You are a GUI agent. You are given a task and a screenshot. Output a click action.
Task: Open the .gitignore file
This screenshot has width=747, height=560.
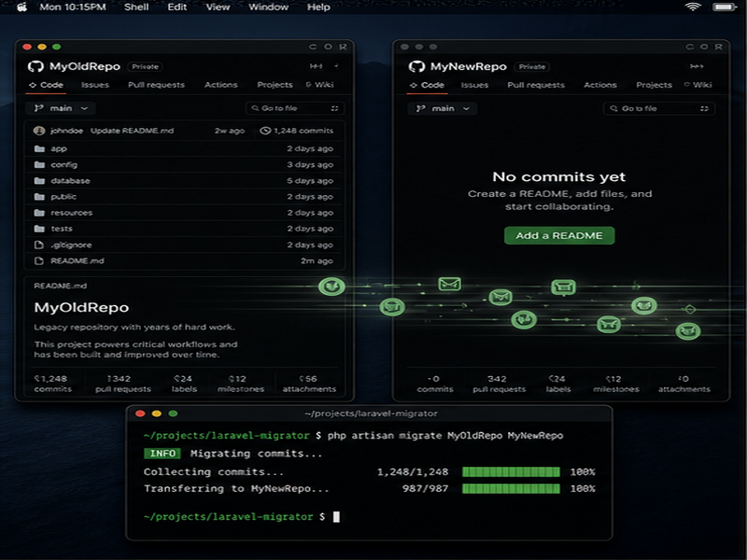coord(71,245)
